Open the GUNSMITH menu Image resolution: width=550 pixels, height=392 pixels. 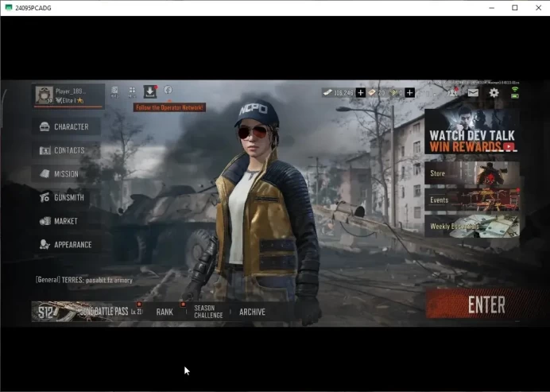(66, 197)
